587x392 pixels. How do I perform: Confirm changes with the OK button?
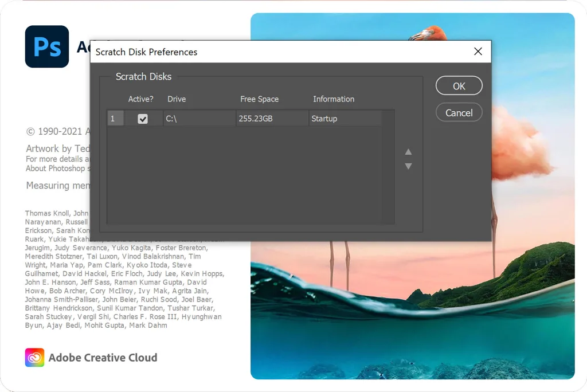(x=459, y=85)
